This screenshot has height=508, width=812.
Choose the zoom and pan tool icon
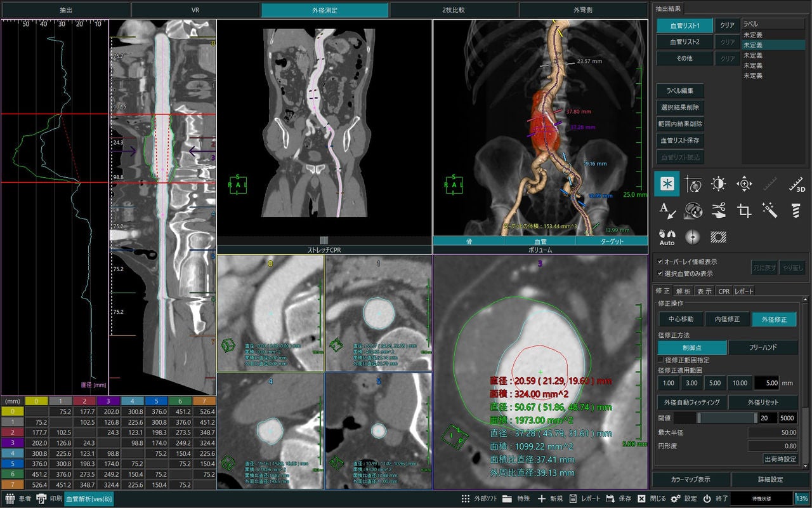(744, 184)
